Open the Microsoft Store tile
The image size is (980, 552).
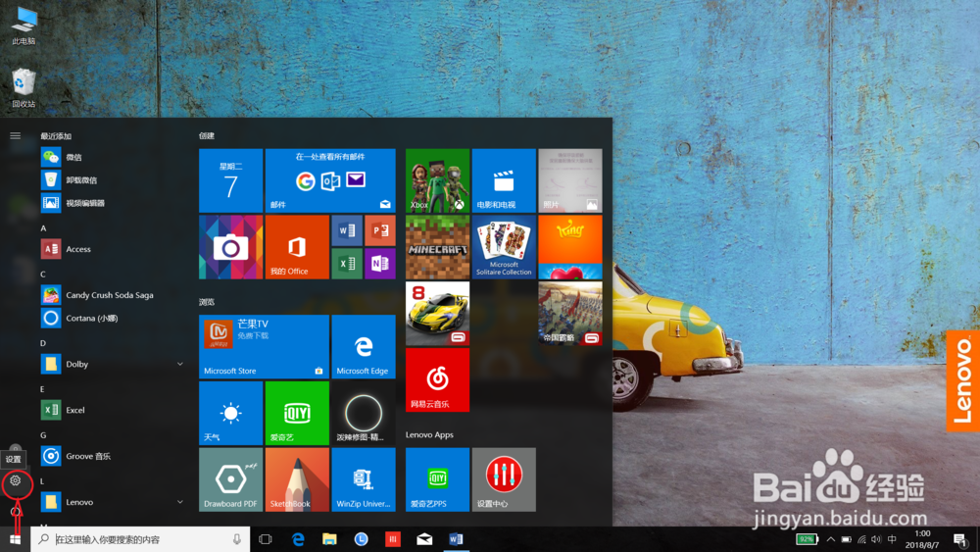pyautogui.click(x=264, y=346)
